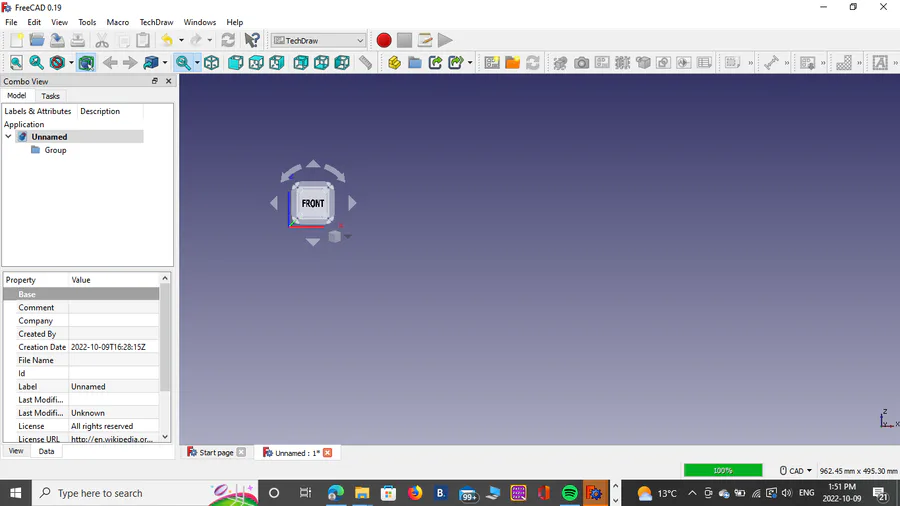Click Fit selection magnifier icon
Image resolution: width=900 pixels, height=506 pixels.
tap(37, 63)
